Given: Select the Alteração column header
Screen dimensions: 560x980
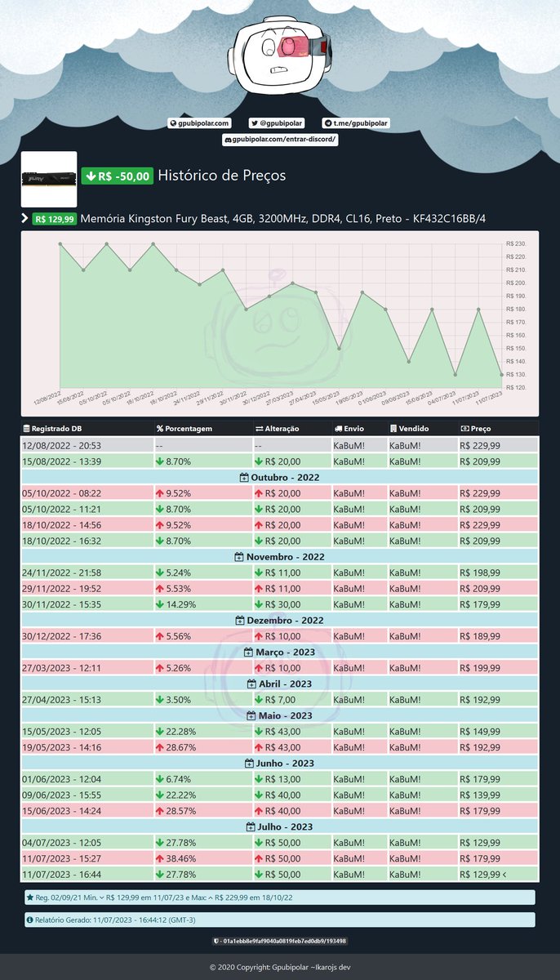Looking at the screenshot, I should click(291, 428).
